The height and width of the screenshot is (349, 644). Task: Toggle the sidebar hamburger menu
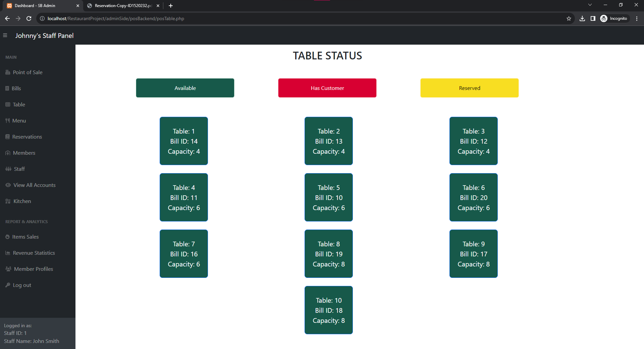(5, 35)
